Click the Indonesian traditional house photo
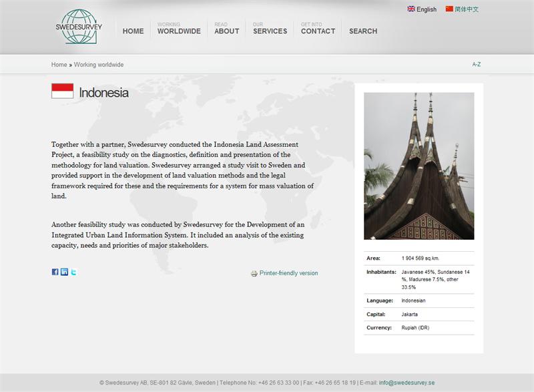Viewport: 534px width, 392px height. coord(419,166)
